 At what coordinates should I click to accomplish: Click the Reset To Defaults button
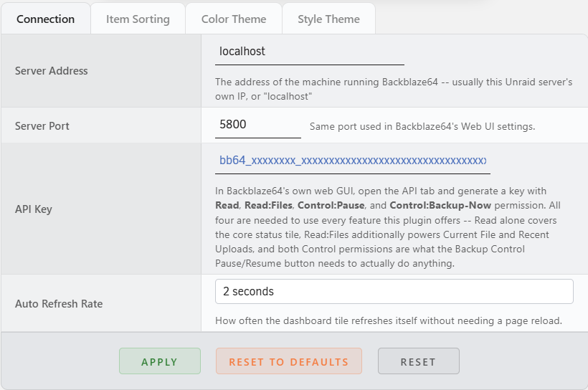289,361
